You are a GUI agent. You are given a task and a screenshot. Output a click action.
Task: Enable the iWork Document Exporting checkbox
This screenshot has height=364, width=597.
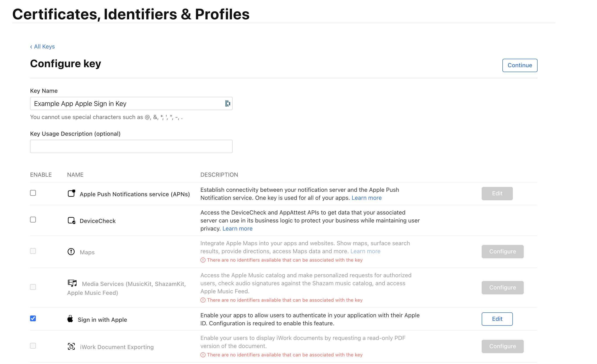(x=33, y=346)
